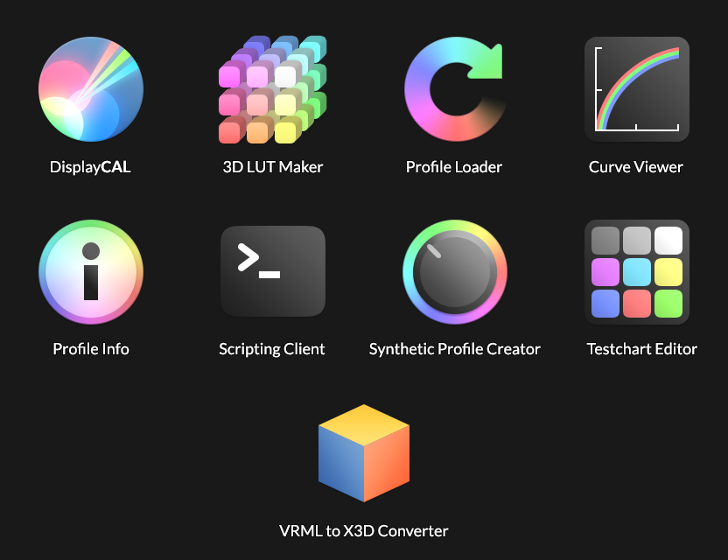Open the VRML to X3D Converter cube icon

[363, 453]
